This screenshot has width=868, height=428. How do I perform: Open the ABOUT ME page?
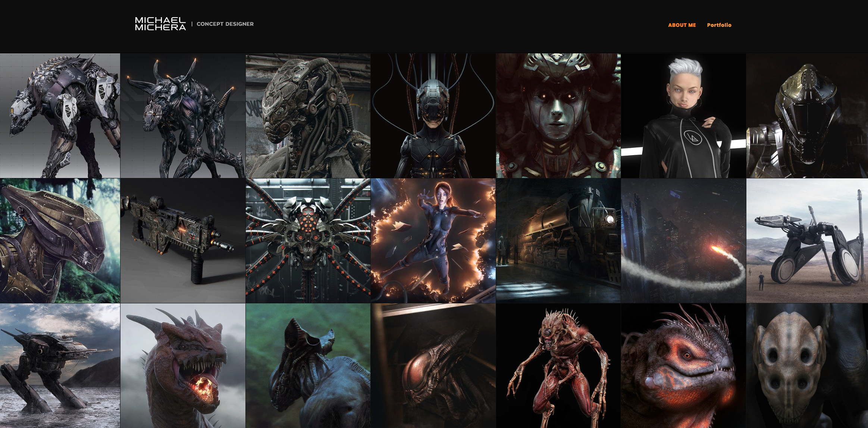click(x=682, y=25)
